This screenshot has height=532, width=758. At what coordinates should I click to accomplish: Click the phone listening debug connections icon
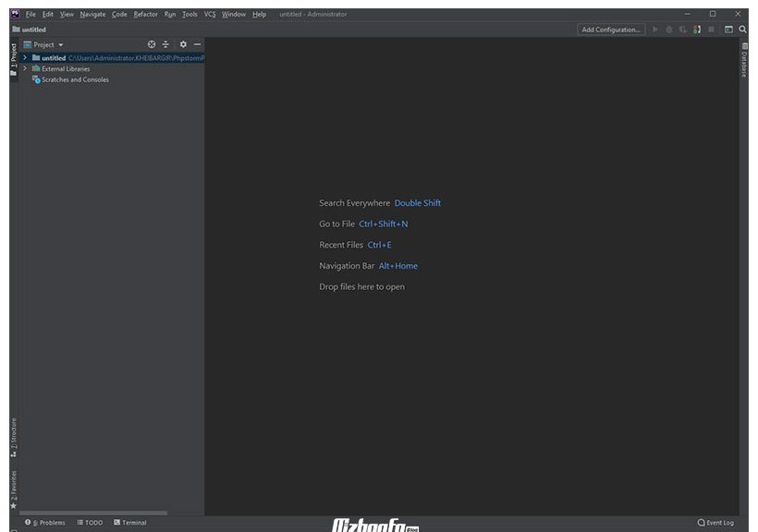[697, 30]
